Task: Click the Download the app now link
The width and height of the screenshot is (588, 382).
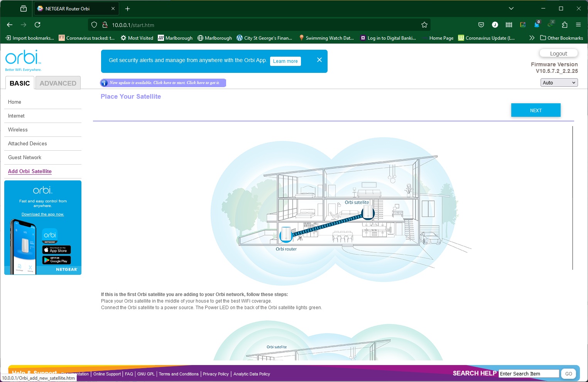Action: (x=42, y=214)
